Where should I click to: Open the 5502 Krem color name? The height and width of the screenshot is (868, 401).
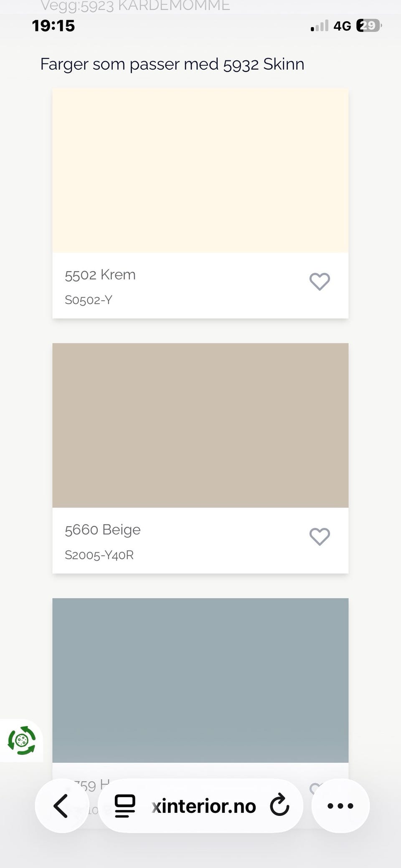(100, 275)
